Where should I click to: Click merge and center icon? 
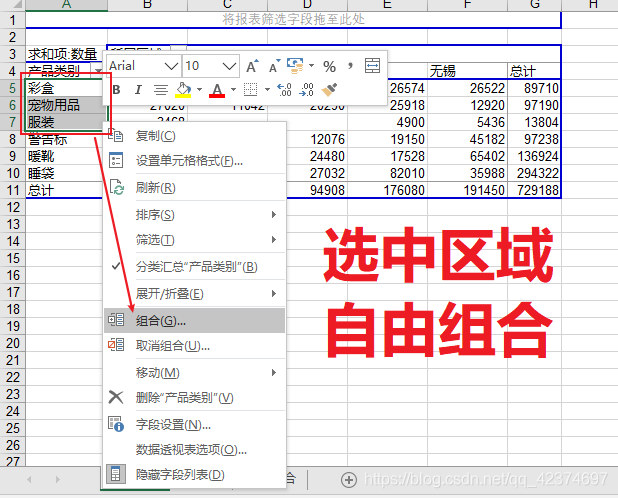372,66
